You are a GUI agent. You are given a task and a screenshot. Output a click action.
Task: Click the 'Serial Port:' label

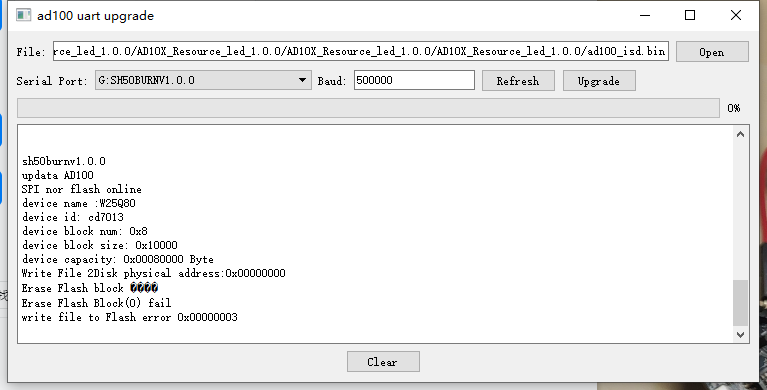pos(52,81)
